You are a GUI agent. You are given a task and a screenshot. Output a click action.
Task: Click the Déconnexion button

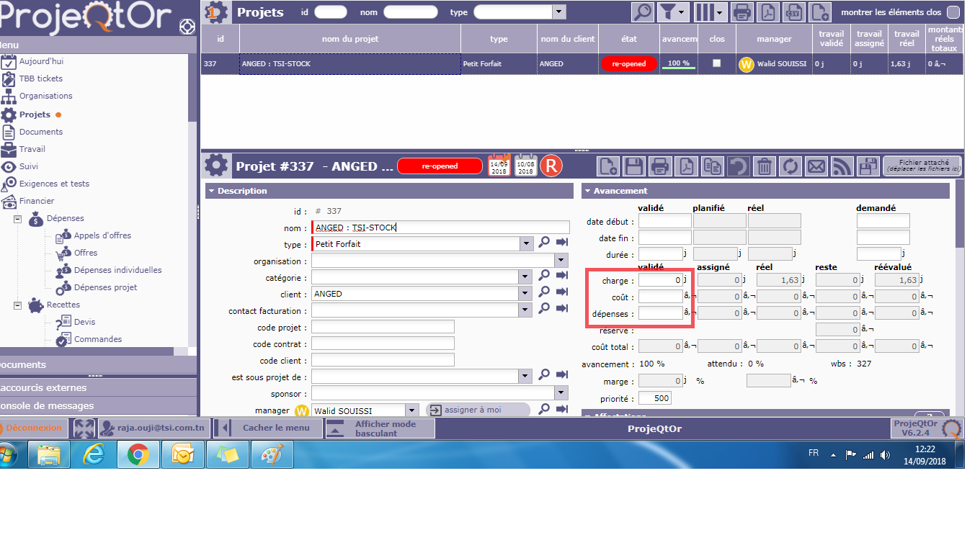pos(32,428)
